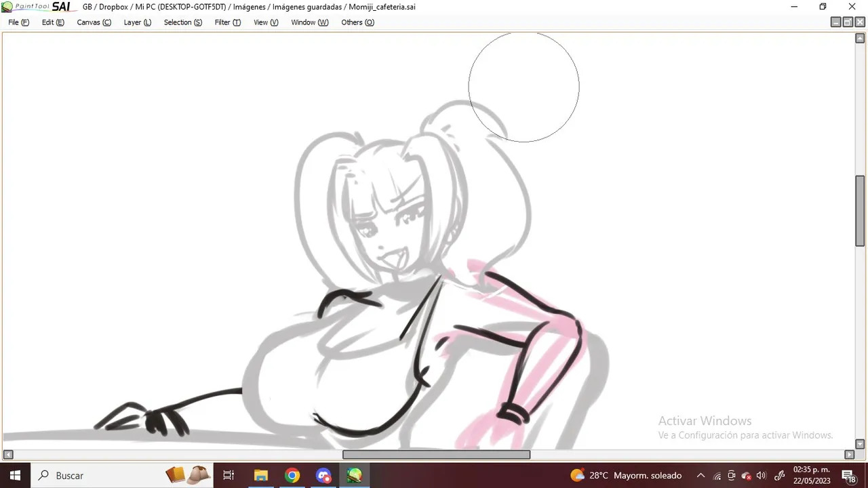Click the Buscar search box
The width and height of the screenshot is (868, 488).
click(x=122, y=475)
